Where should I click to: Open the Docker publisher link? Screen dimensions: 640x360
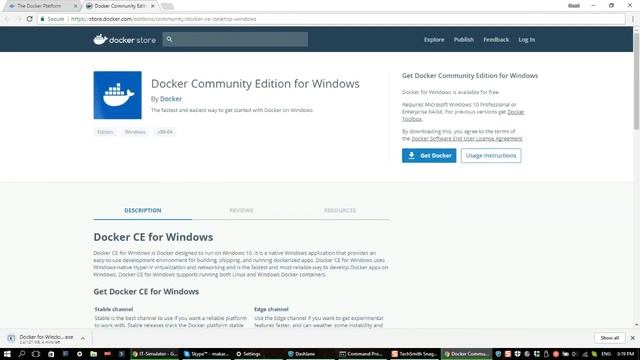[171, 99]
